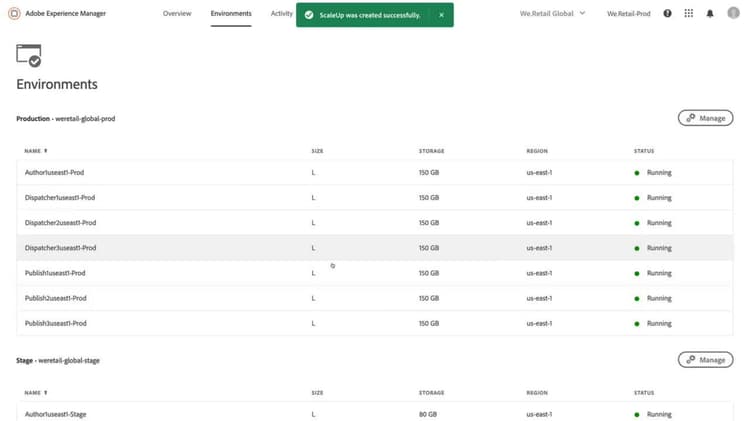This screenshot has height=421, width=750.
Task: Click us-east-1 region of Publish3useast1-Prod
Action: 539,323
